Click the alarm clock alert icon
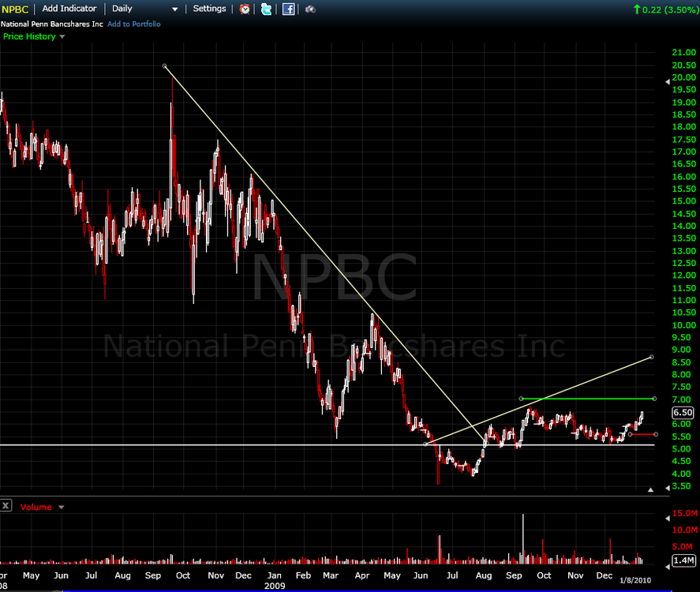The width and height of the screenshot is (700, 592). coord(245,9)
